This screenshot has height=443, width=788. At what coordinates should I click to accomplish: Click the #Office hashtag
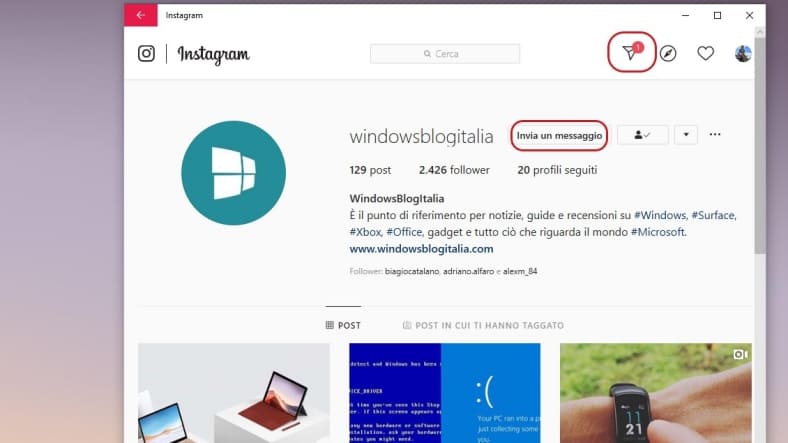click(x=404, y=232)
